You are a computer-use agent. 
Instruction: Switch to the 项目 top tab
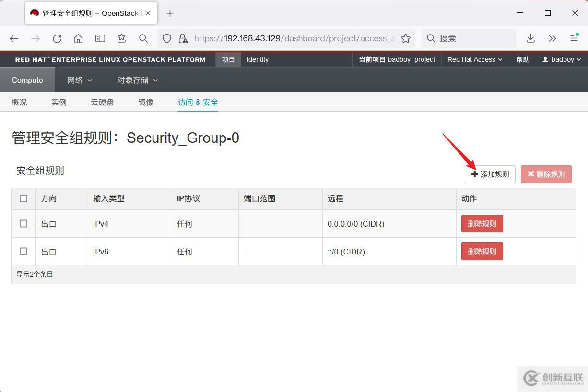(x=228, y=59)
